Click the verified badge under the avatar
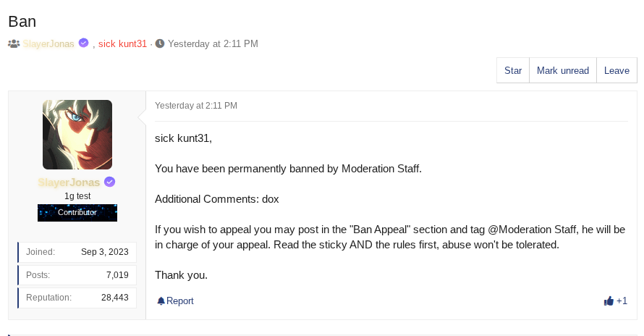The width and height of the screenshot is (644, 336). point(110,182)
